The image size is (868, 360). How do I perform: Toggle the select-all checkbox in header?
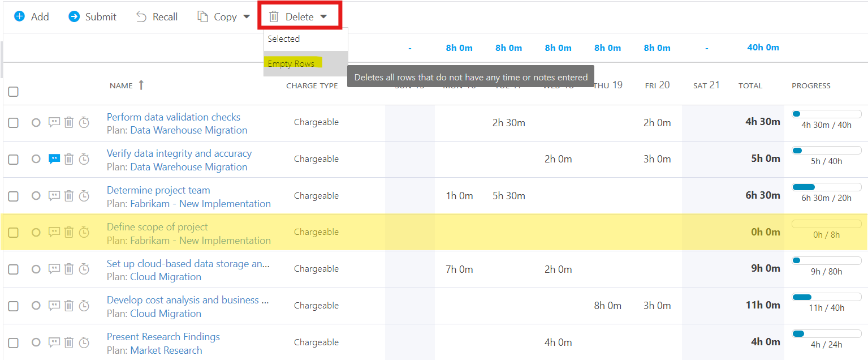point(14,92)
